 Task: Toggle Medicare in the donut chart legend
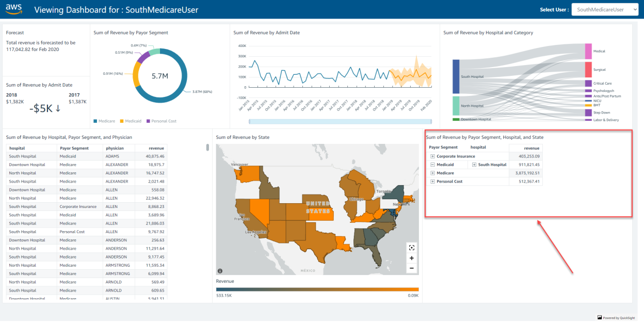click(107, 121)
